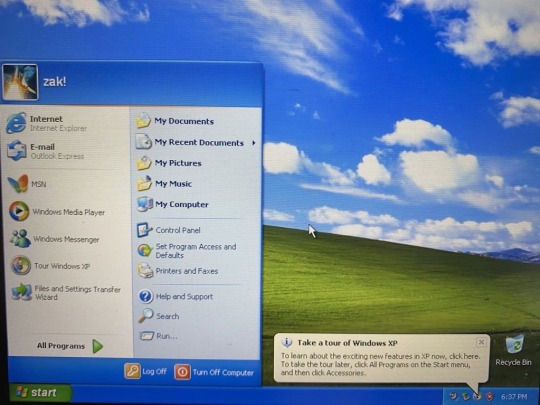Click the info icon in the tour balloon
The height and width of the screenshot is (405, 540).
(287, 342)
